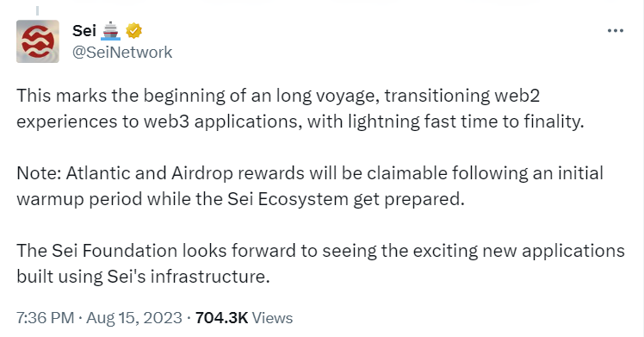The image size is (644, 337).
Task: Open the @SeiNetwork handle link
Action: pyautogui.click(x=122, y=53)
